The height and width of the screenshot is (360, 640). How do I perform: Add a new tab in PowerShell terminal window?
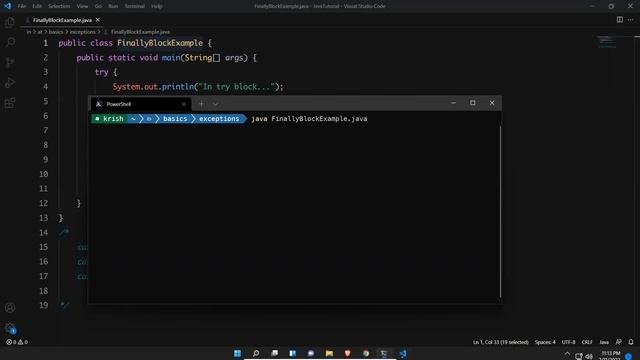coord(201,104)
